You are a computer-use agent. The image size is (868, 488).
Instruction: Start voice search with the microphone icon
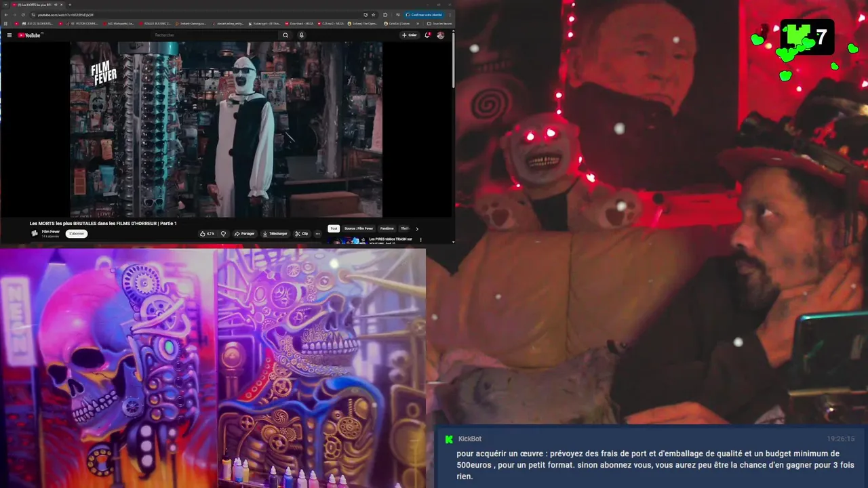302,35
